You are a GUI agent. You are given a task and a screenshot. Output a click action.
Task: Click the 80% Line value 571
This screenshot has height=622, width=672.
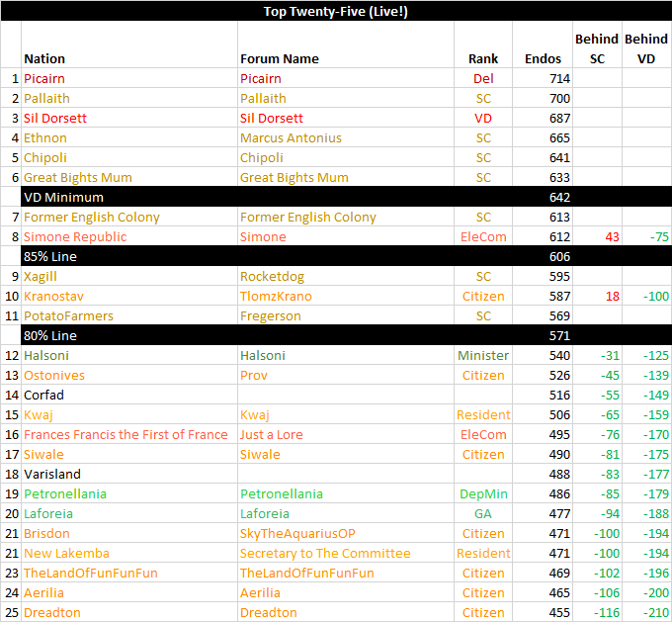[x=559, y=335]
